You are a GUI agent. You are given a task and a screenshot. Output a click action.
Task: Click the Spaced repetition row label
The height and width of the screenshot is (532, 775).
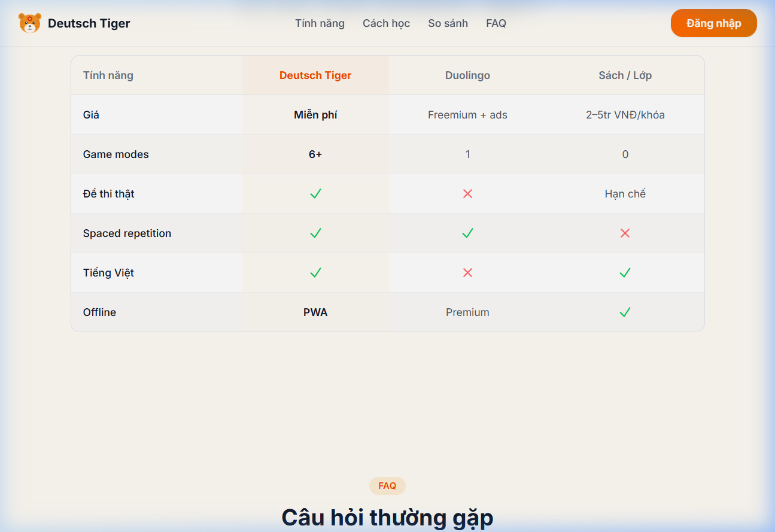pos(127,233)
